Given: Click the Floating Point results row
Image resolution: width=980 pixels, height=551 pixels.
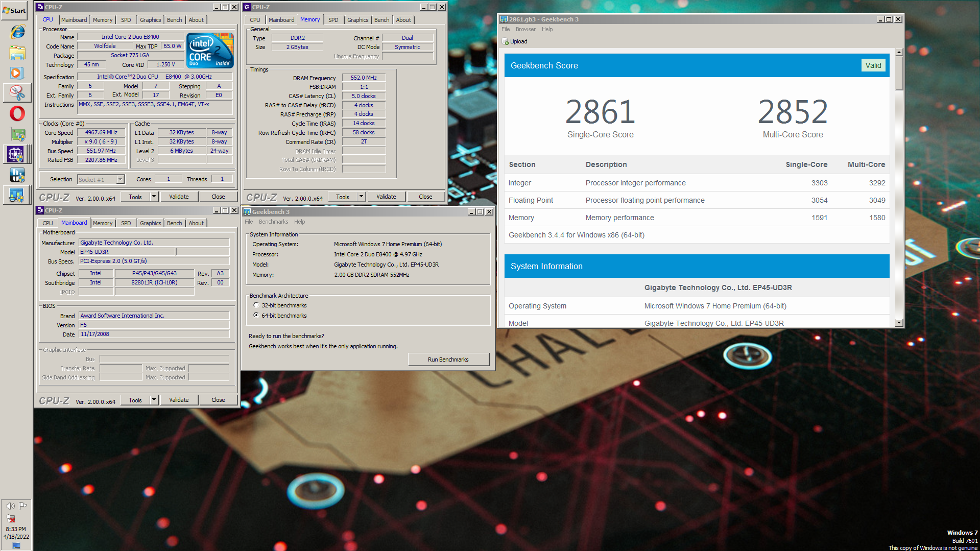Looking at the screenshot, I should (697, 200).
